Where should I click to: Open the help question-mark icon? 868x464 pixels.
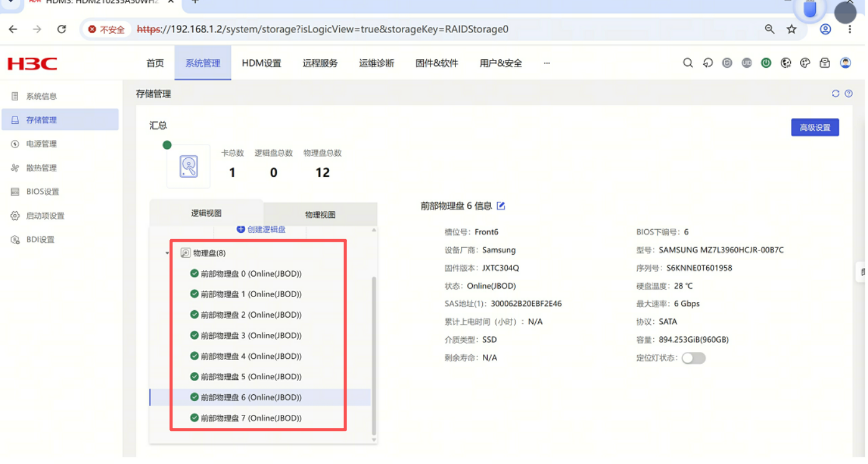849,93
